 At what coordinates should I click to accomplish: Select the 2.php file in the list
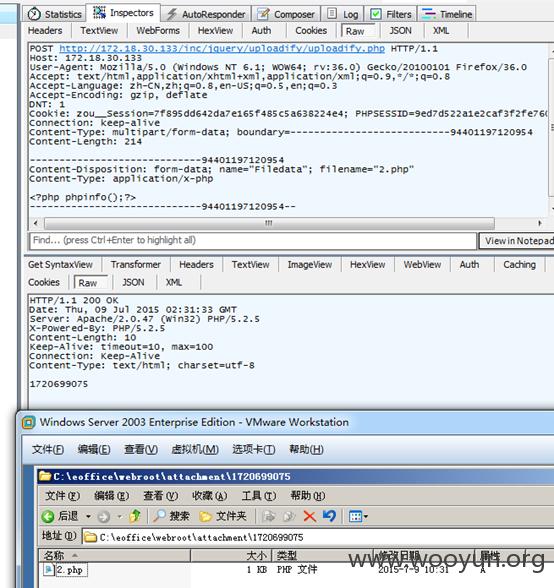click(x=66, y=570)
